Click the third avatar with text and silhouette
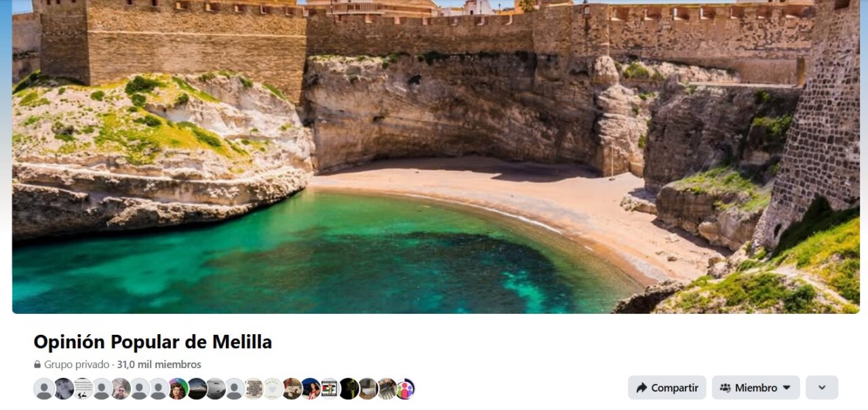Image resolution: width=868 pixels, height=410 pixels. coord(83,389)
